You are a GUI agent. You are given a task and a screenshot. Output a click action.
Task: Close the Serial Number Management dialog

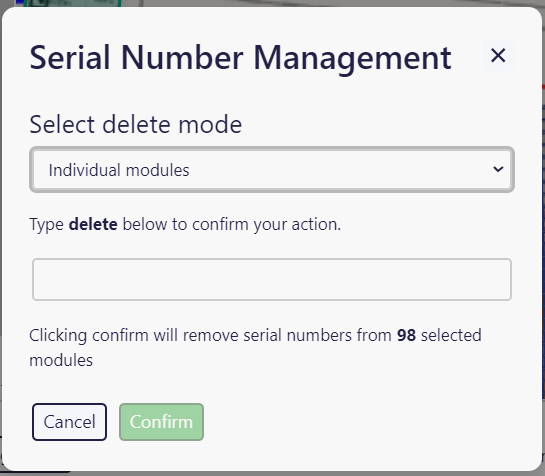click(x=498, y=56)
